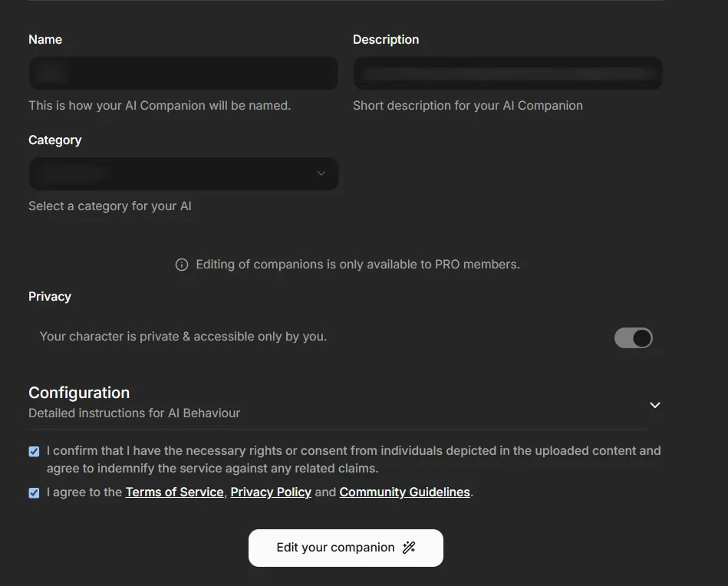The image size is (728, 586).
Task: Click the text 'Select a category for your AI'
Action: point(110,206)
